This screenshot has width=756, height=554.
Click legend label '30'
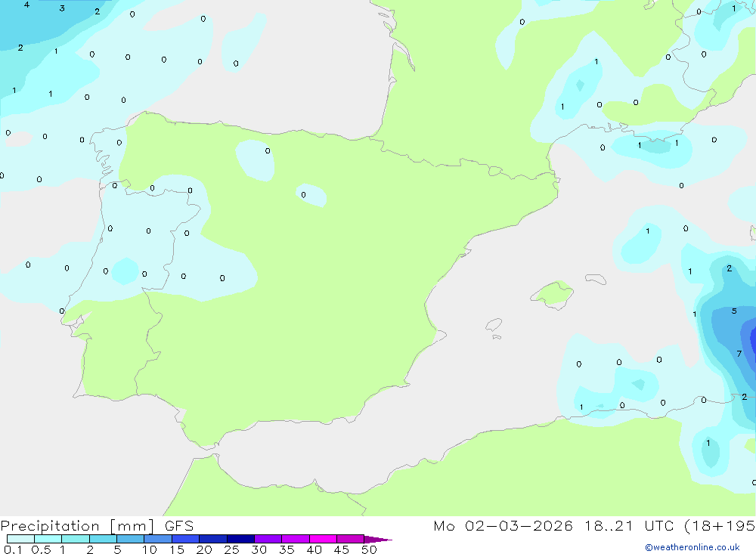pos(259,549)
